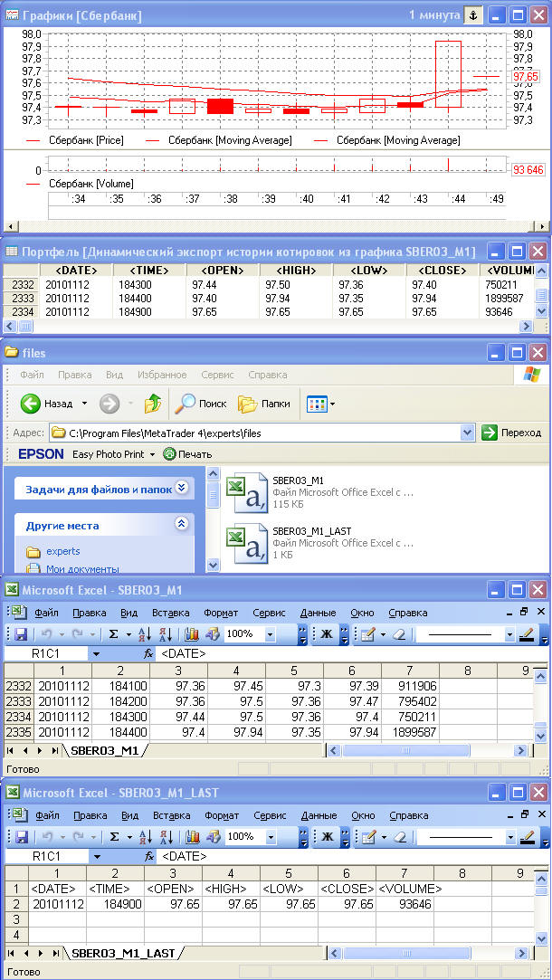The image size is (552, 980).
Task: Click the cell containing 93646 in SBER03_M1_LAST sheet
Action: click(405, 904)
